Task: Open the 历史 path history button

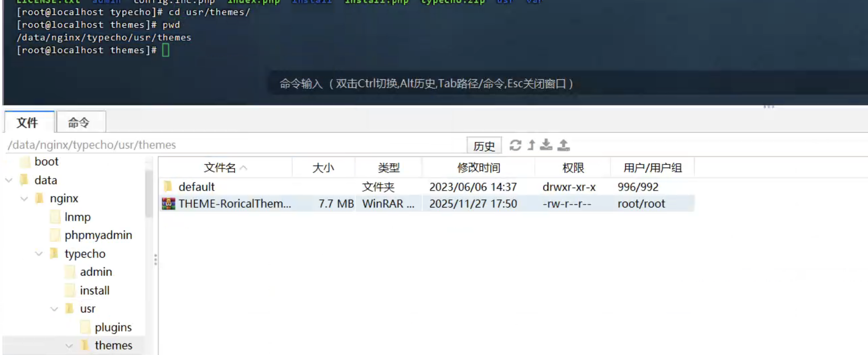Action: click(484, 146)
